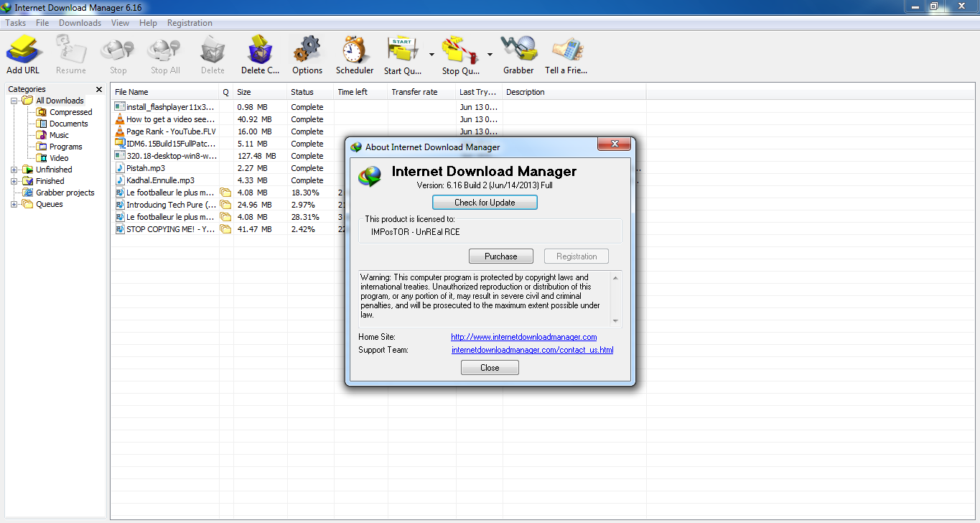Viewport: 980px width, 523px height.
Task: Click the Stop All toolbar icon
Action: pyautogui.click(x=165, y=55)
